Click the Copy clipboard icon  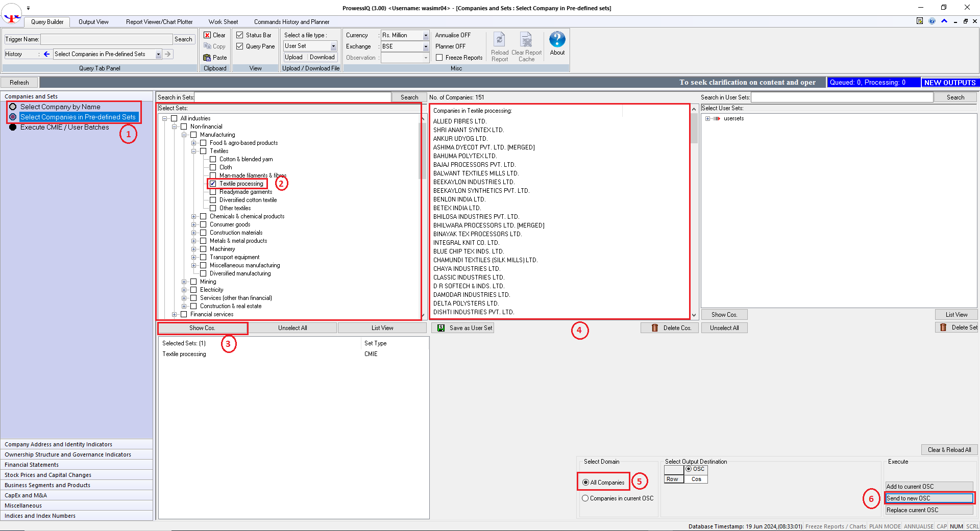point(207,46)
